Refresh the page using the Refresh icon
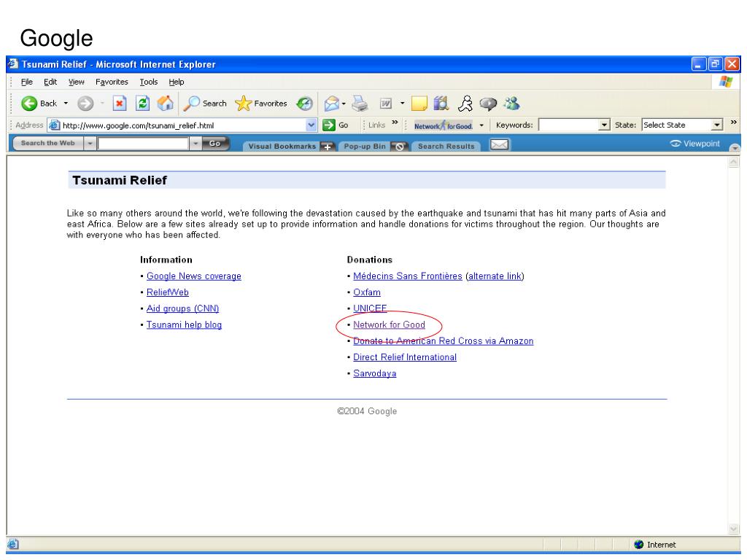The height and width of the screenshot is (560, 747). click(142, 104)
